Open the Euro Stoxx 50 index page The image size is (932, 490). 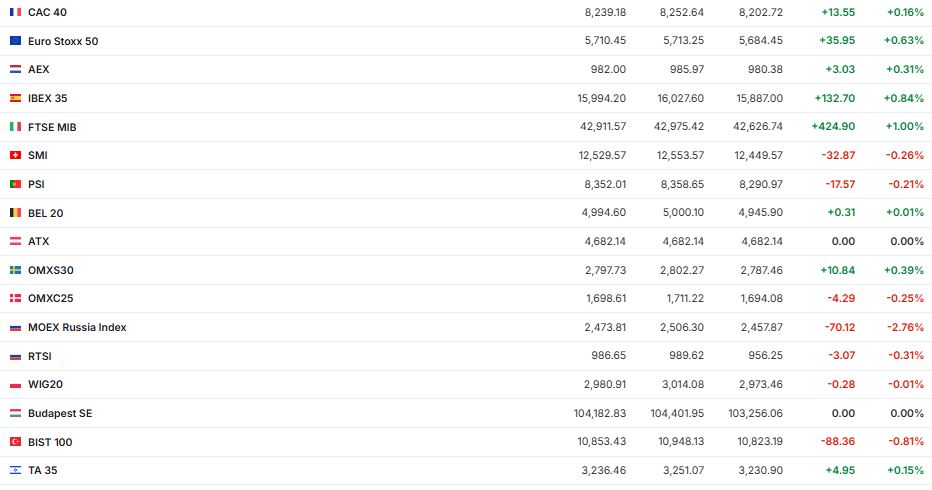pyautogui.click(x=63, y=41)
